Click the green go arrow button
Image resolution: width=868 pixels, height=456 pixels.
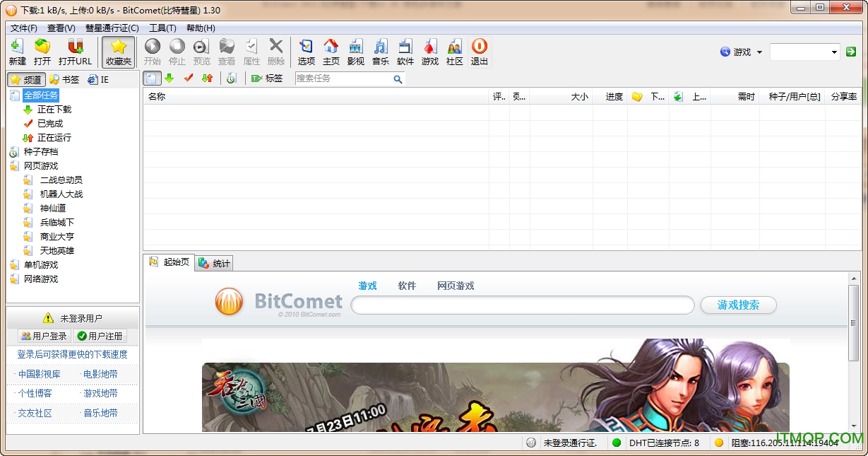[x=851, y=52]
